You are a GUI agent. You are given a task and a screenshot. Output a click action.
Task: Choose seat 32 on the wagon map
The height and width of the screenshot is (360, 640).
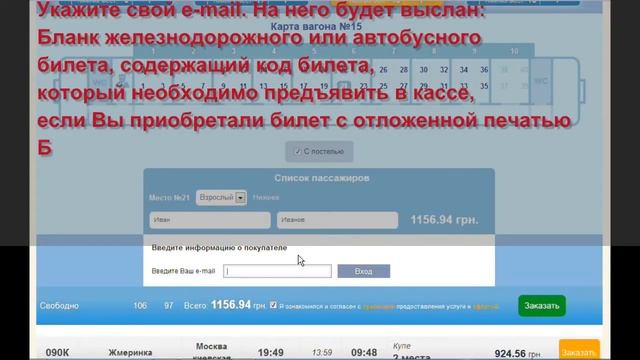click(444, 70)
